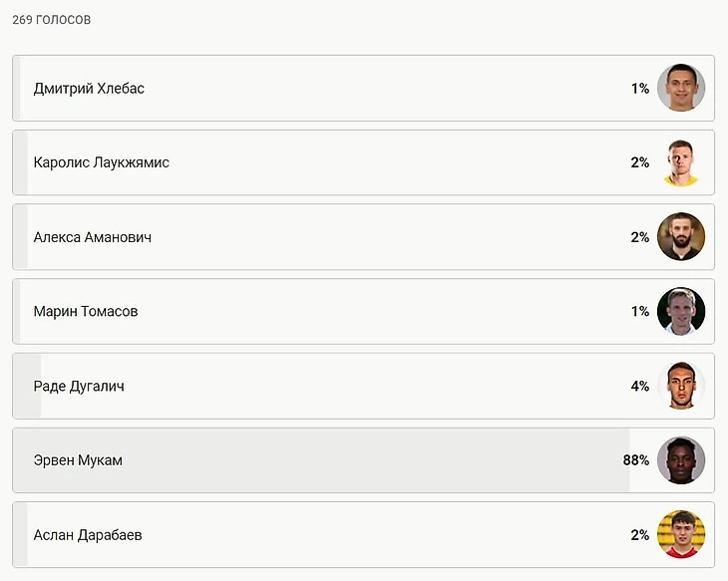
Task: Click Алекса Аманович bearded avatar photo
Action: pos(681,237)
